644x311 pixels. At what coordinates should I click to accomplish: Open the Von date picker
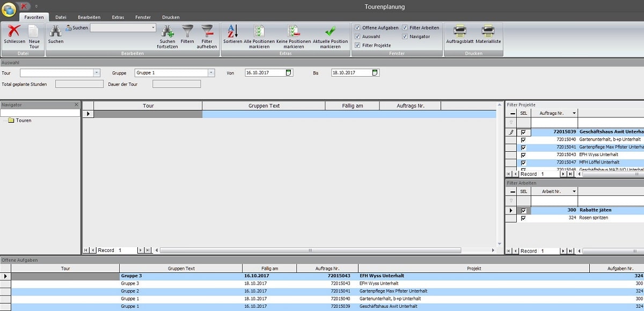click(x=289, y=73)
